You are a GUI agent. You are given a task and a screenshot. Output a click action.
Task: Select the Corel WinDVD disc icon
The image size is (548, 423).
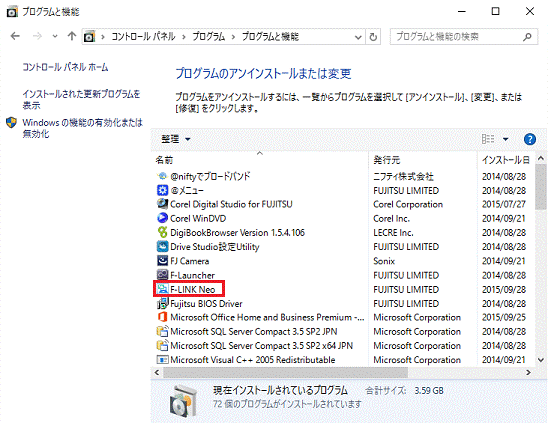tap(162, 218)
